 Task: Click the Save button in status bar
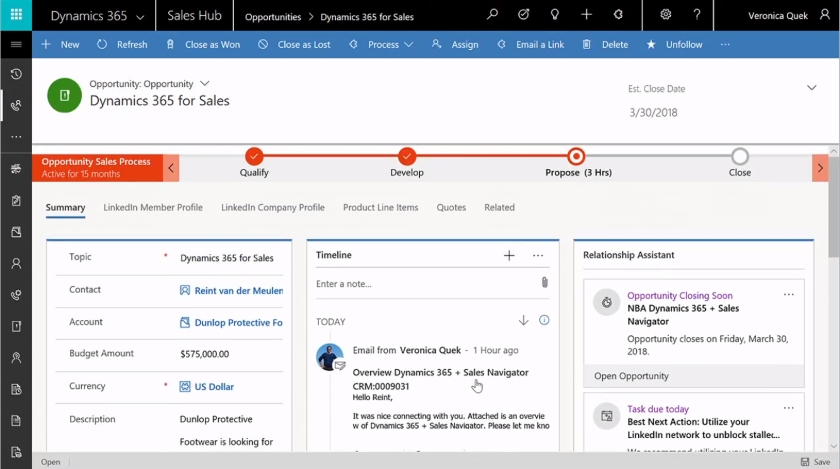pyautogui.click(x=815, y=461)
